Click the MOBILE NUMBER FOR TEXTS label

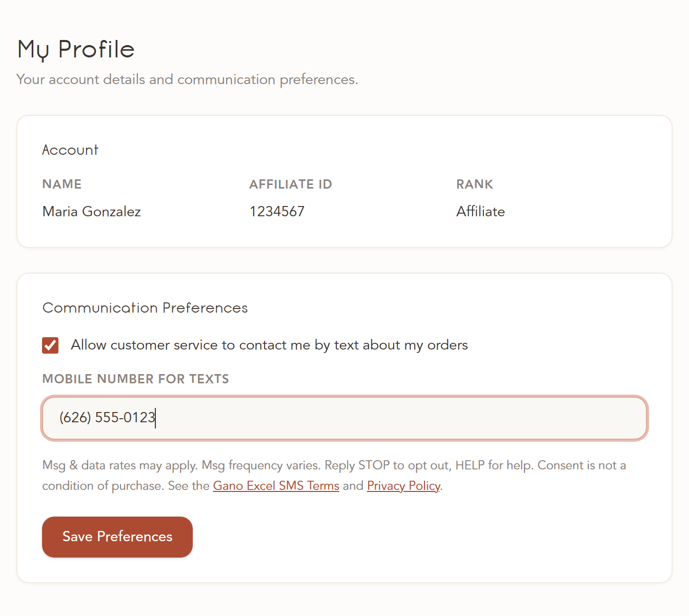click(x=135, y=379)
